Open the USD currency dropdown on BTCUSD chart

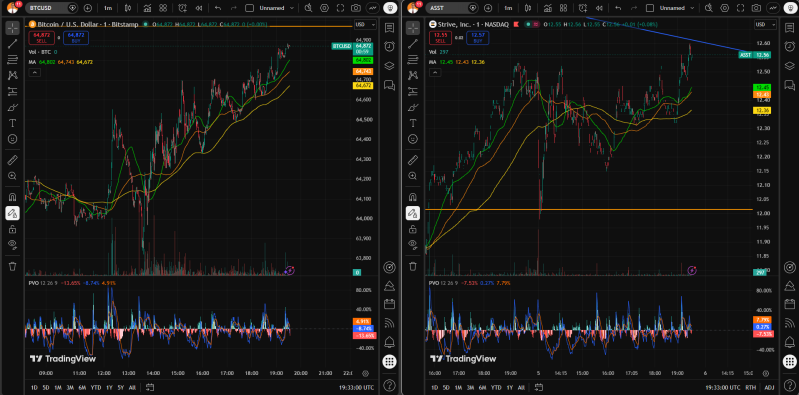(x=365, y=24)
